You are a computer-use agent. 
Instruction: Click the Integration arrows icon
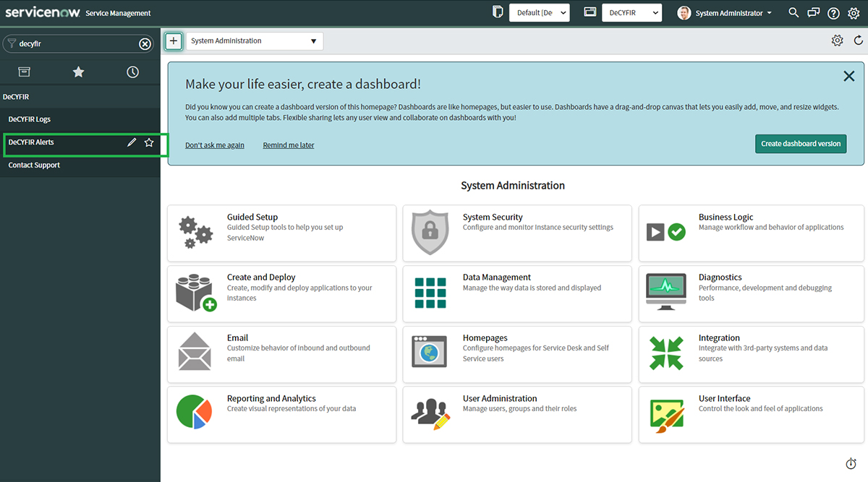click(666, 353)
